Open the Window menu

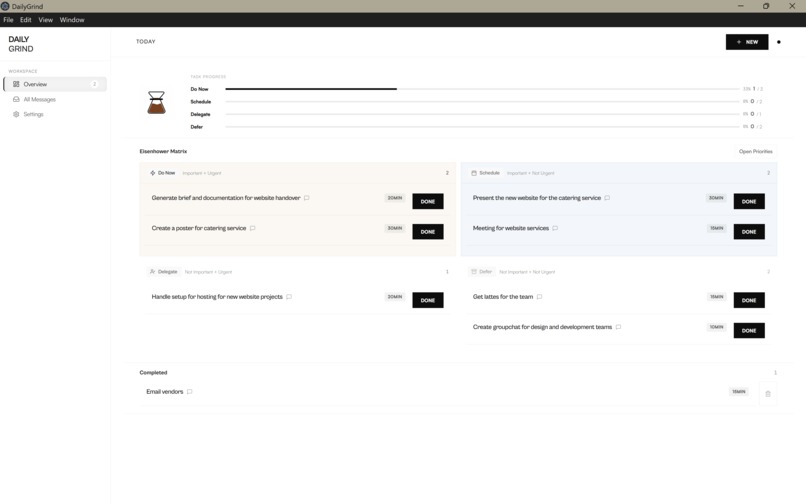click(72, 20)
